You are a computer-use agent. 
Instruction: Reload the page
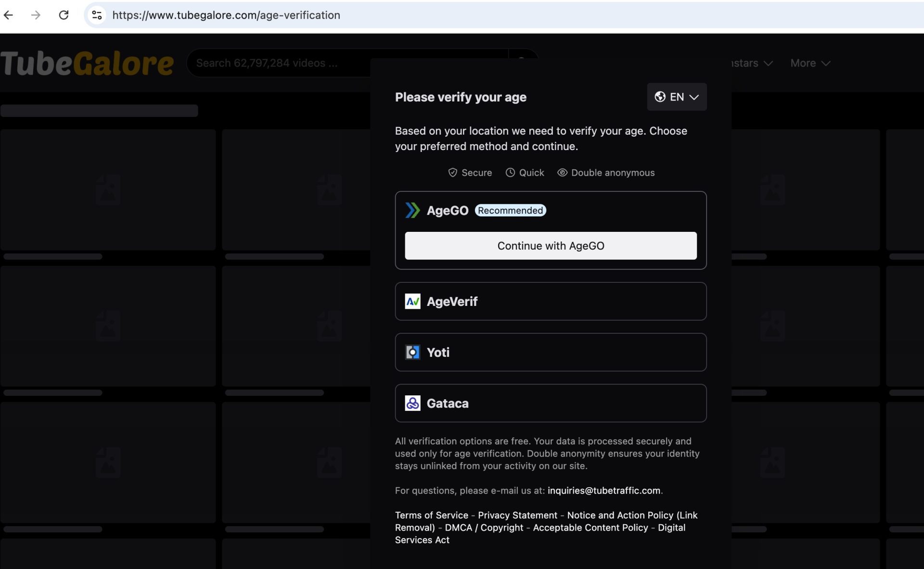(64, 15)
